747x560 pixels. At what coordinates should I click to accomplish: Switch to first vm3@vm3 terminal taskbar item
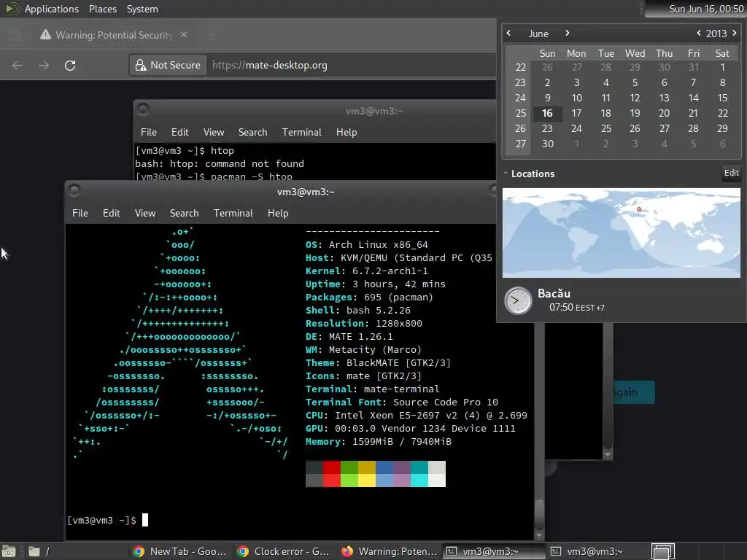[494, 551]
